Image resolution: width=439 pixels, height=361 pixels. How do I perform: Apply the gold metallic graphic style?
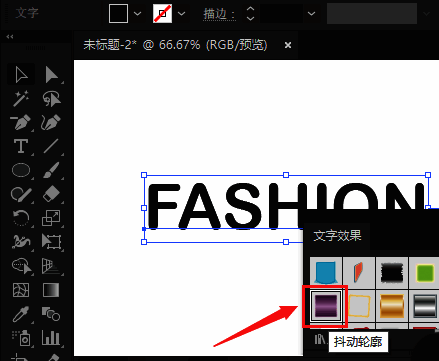coord(392,306)
